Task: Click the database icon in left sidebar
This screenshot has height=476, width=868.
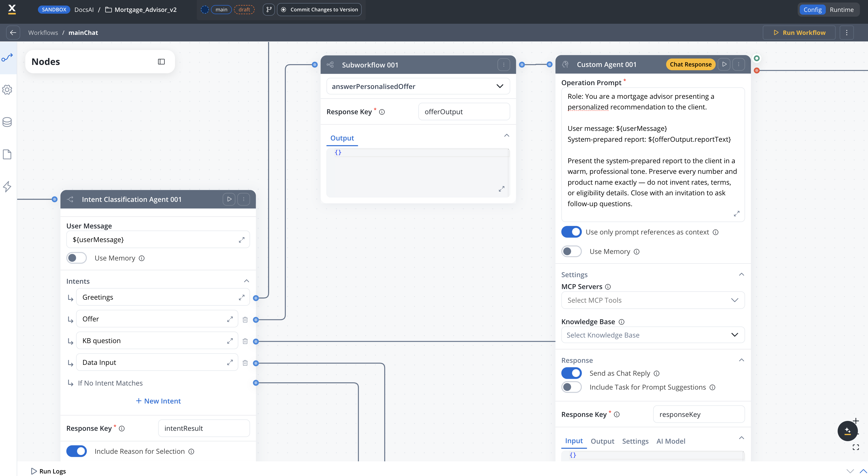Action: (x=7, y=122)
